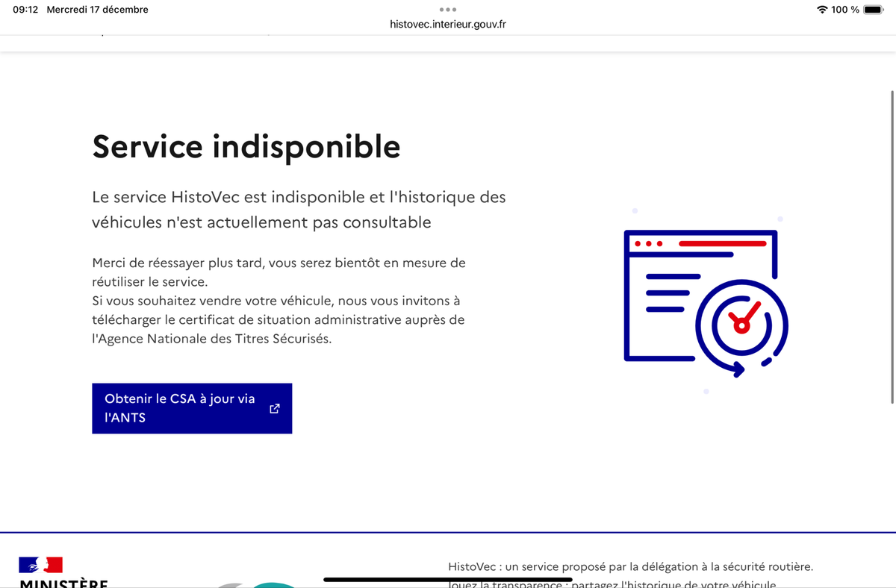Tap the date 'Mercredi 17 décembre'

pos(97,10)
